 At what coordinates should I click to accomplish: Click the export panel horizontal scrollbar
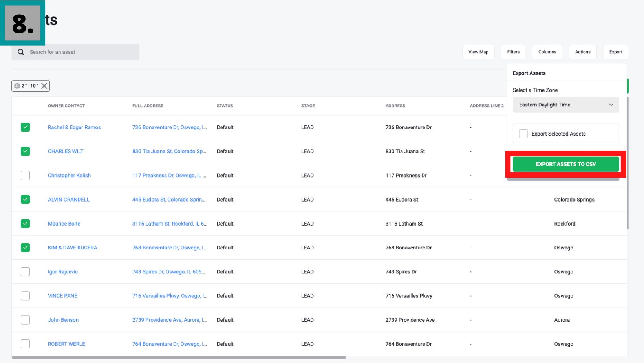pos(563,179)
